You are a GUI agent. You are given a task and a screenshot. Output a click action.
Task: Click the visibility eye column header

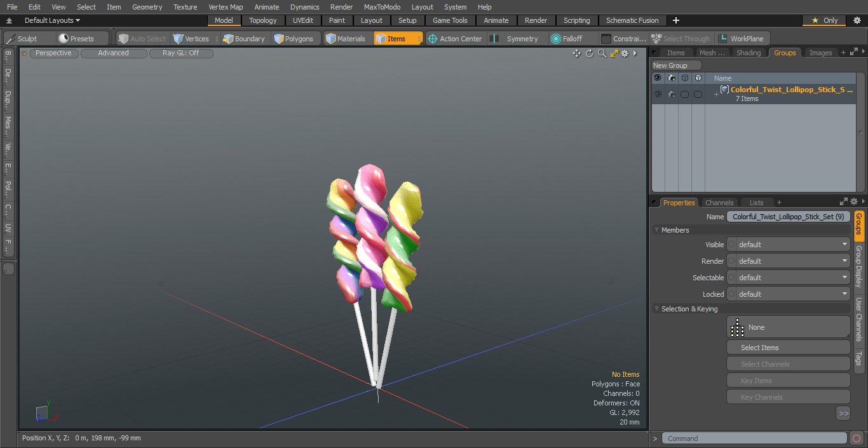tap(658, 78)
